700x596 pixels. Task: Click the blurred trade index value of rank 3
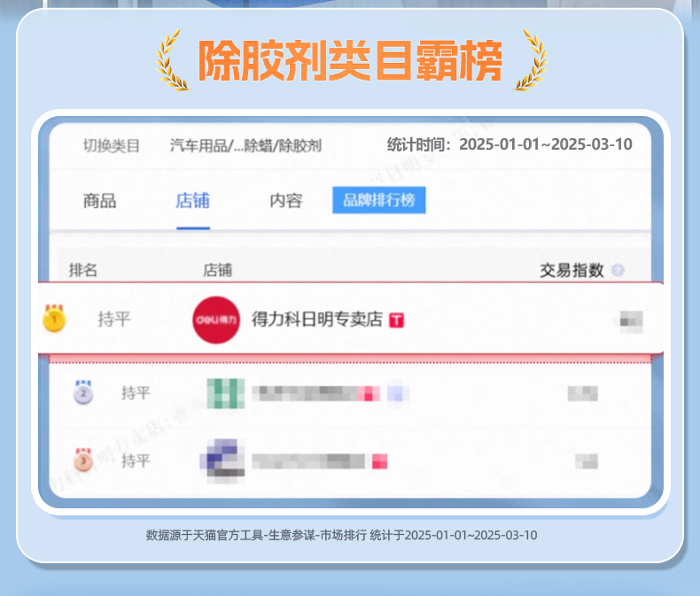587,461
